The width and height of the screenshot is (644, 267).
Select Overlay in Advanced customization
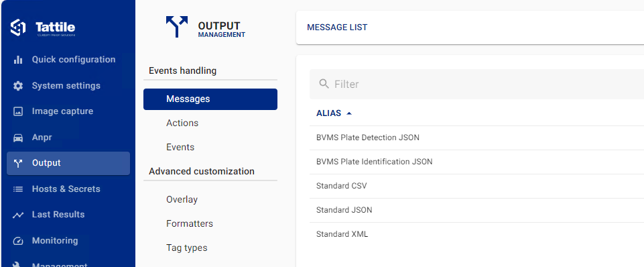[182, 199]
